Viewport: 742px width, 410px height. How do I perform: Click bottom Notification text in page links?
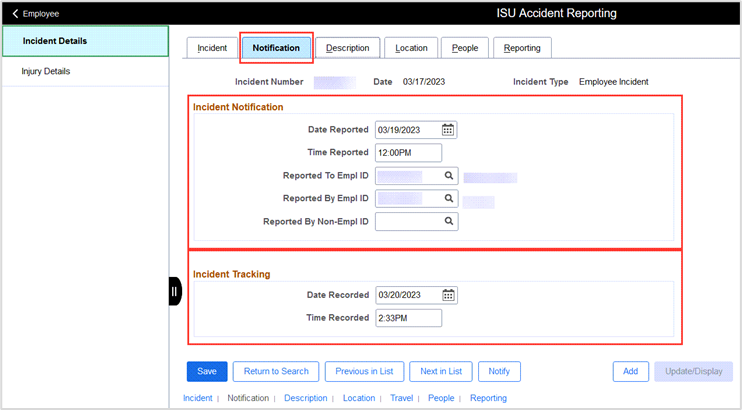pos(248,398)
